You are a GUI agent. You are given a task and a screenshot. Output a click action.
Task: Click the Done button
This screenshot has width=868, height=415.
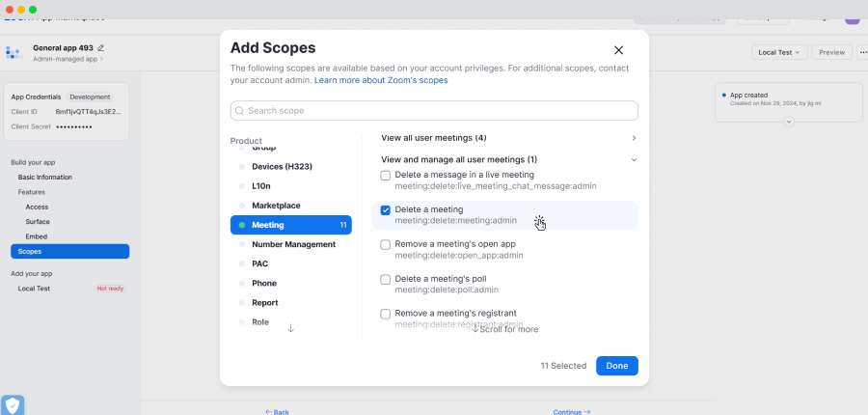coord(616,366)
